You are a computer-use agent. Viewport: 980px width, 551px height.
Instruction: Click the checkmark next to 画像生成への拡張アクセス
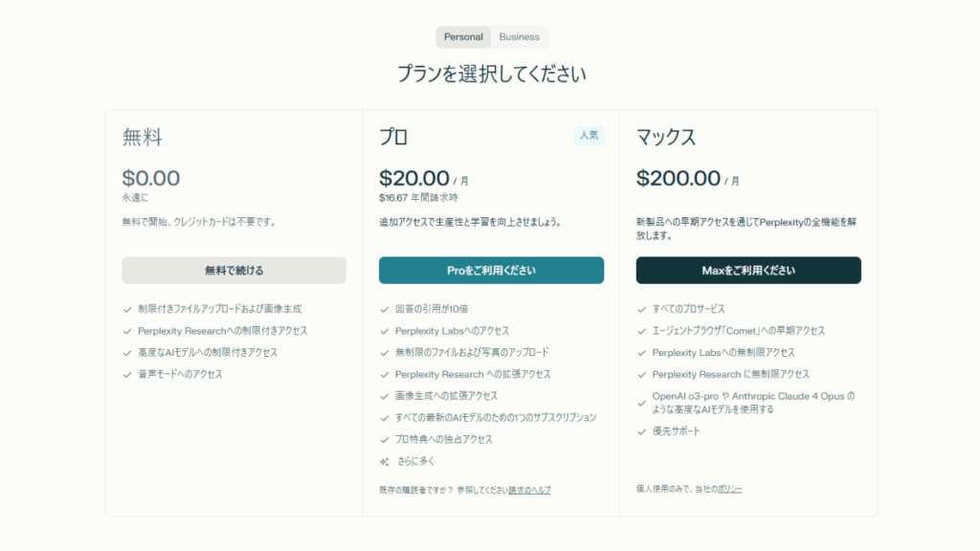385,396
